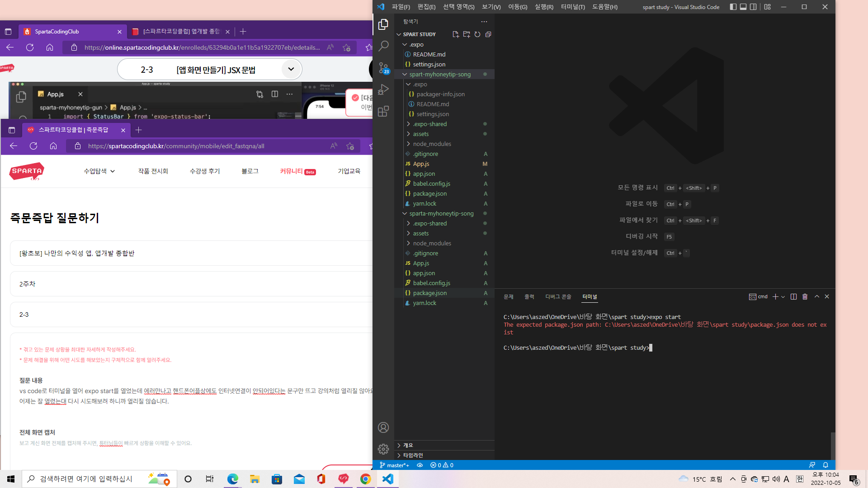Image resolution: width=868 pixels, height=488 pixels.
Task: Open the Source Control view
Action: [x=383, y=68]
